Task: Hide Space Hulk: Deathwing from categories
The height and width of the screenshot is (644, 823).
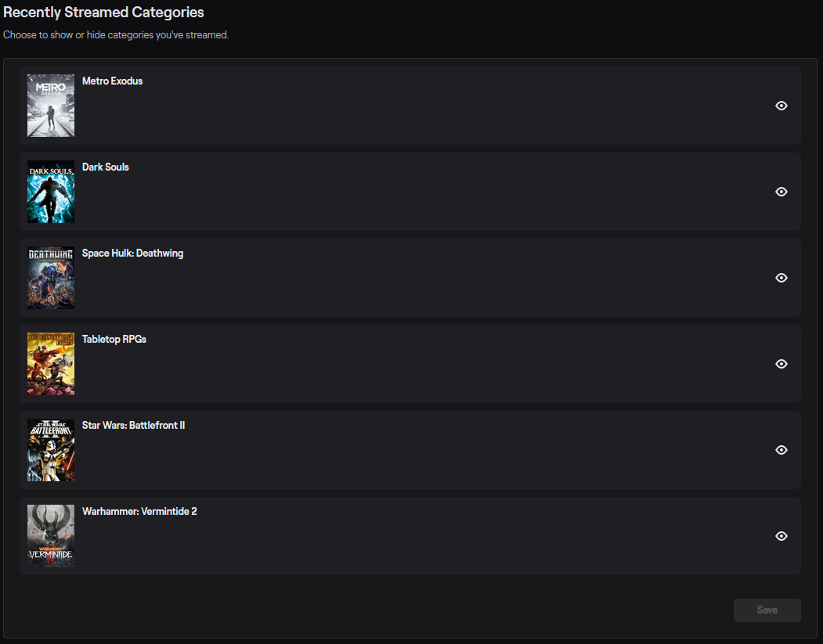Action: point(781,278)
